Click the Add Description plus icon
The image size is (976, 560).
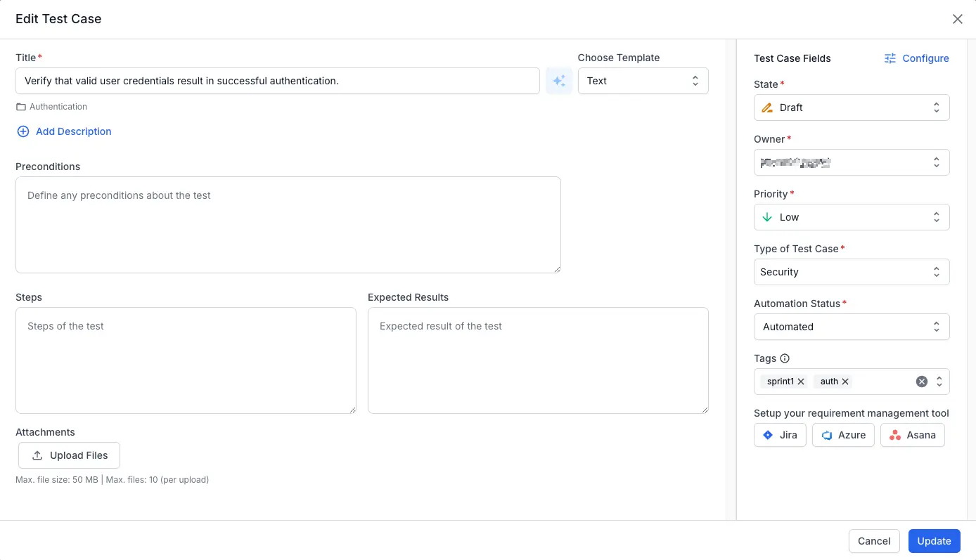[x=23, y=131]
